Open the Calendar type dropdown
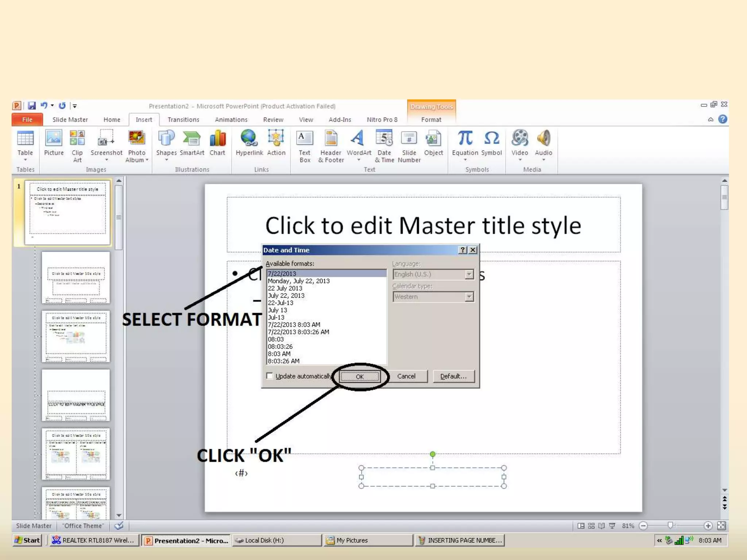Image resolution: width=747 pixels, height=560 pixels. (x=469, y=297)
